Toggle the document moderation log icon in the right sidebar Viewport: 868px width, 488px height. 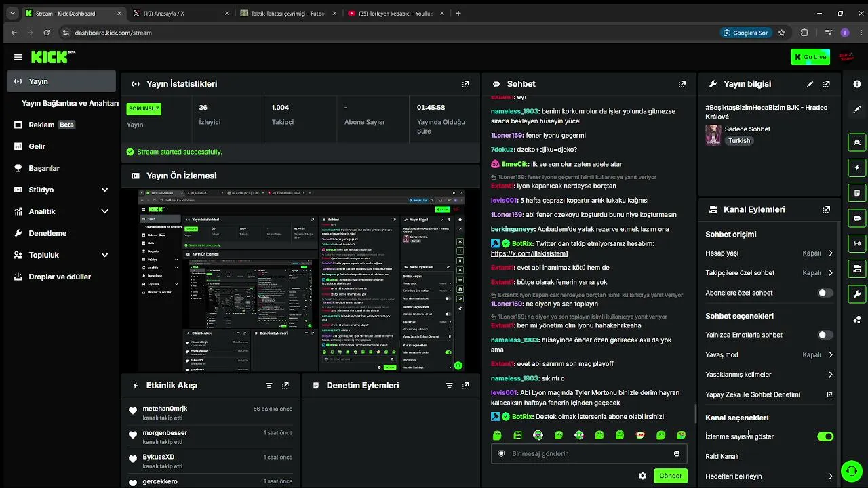click(x=857, y=193)
